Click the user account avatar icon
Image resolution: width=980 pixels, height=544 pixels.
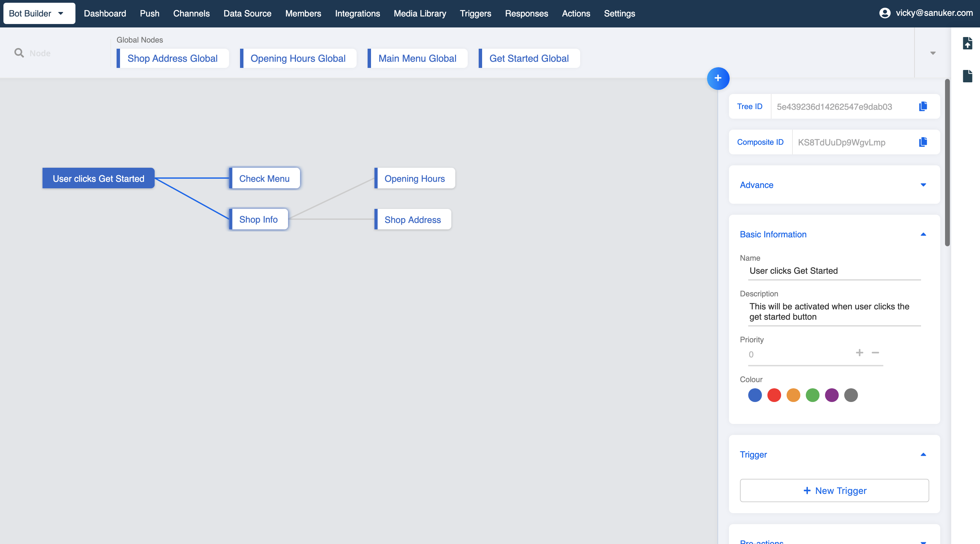click(885, 13)
